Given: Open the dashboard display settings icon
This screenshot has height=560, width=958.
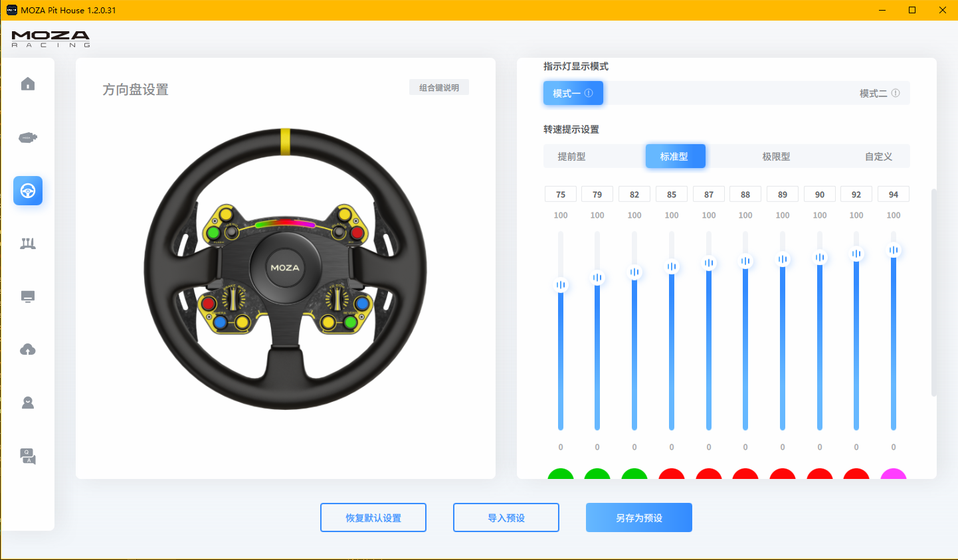Looking at the screenshot, I should [28, 296].
